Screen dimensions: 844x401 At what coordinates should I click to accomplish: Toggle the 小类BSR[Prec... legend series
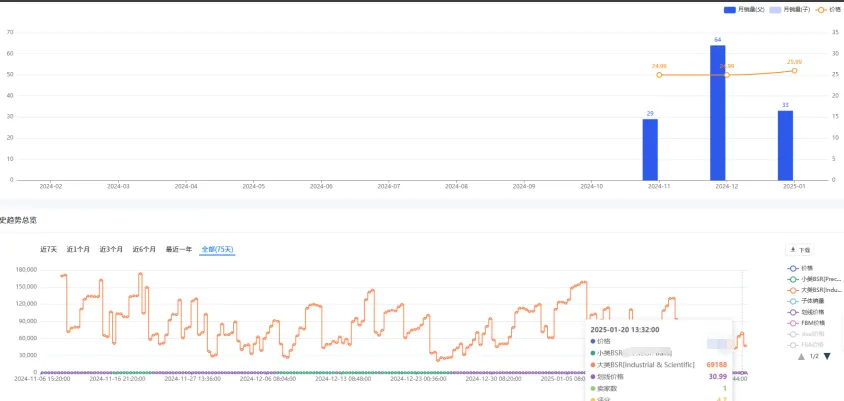point(814,279)
